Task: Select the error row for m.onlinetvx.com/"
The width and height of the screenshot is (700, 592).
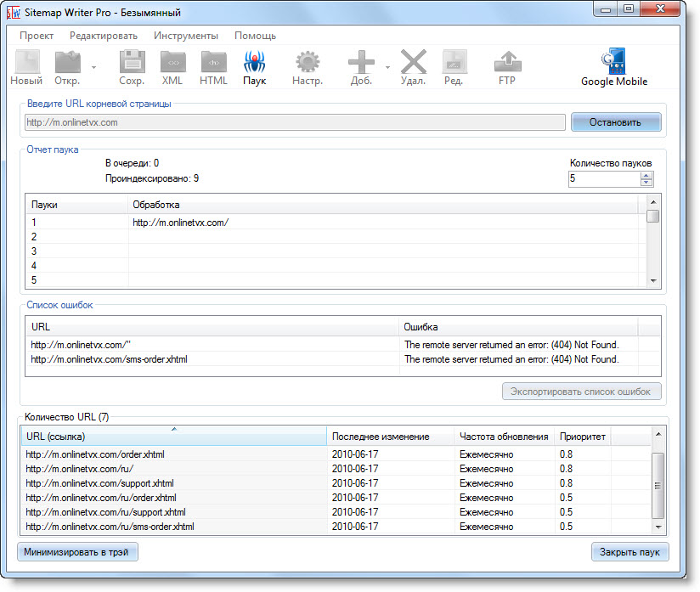Action: 342,345
